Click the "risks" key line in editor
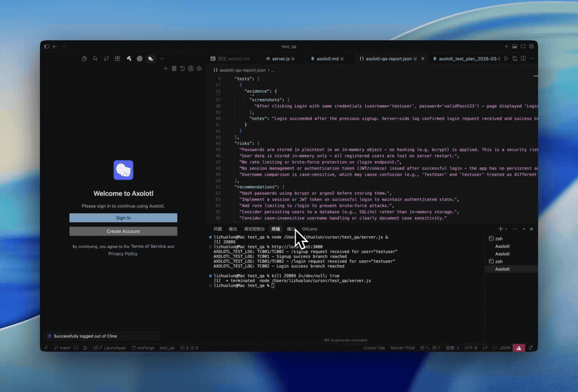This screenshot has width=578, height=392. tap(247, 143)
